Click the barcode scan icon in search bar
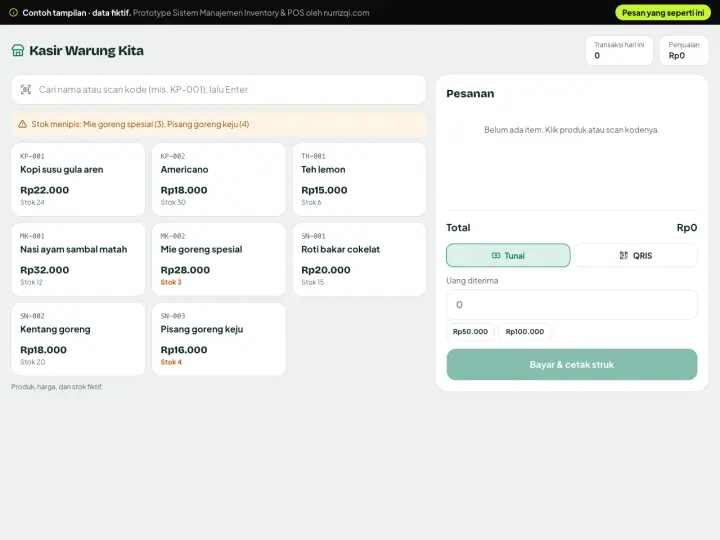The image size is (720, 540). 26,90
